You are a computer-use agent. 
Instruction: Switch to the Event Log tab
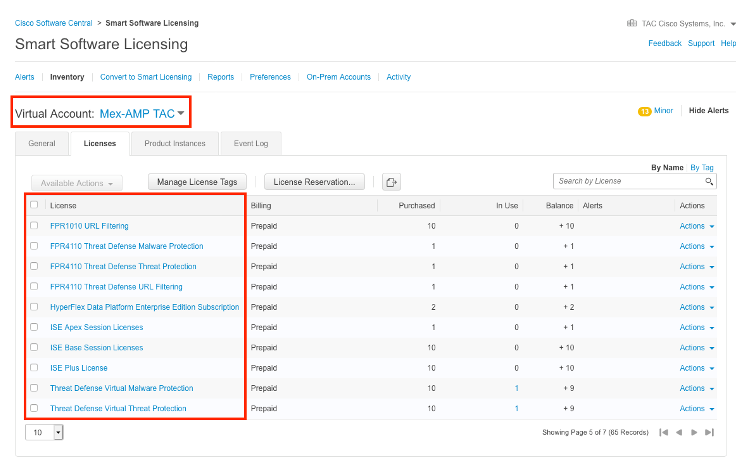coord(251,143)
